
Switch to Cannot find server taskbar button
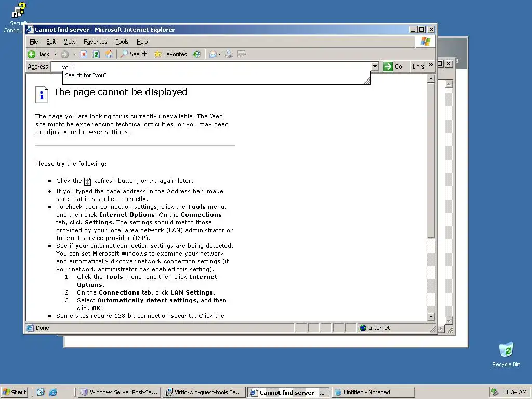coord(288,392)
